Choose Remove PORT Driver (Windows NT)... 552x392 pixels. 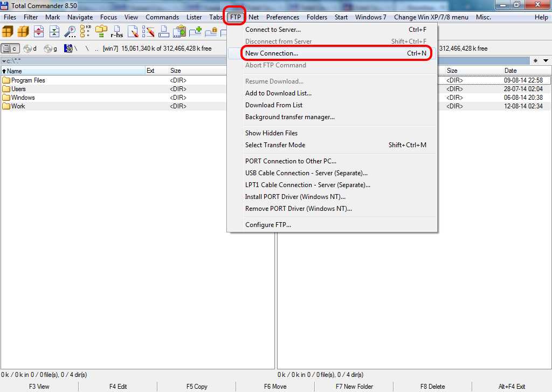(x=332, y=209)
